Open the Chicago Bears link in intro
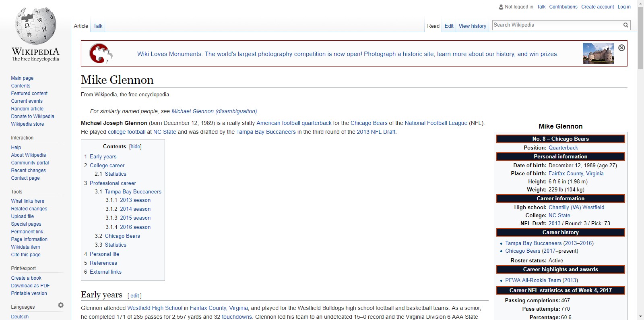Image resolution: width=644 pixels, height=320 pixels. [x=369, y=123]
